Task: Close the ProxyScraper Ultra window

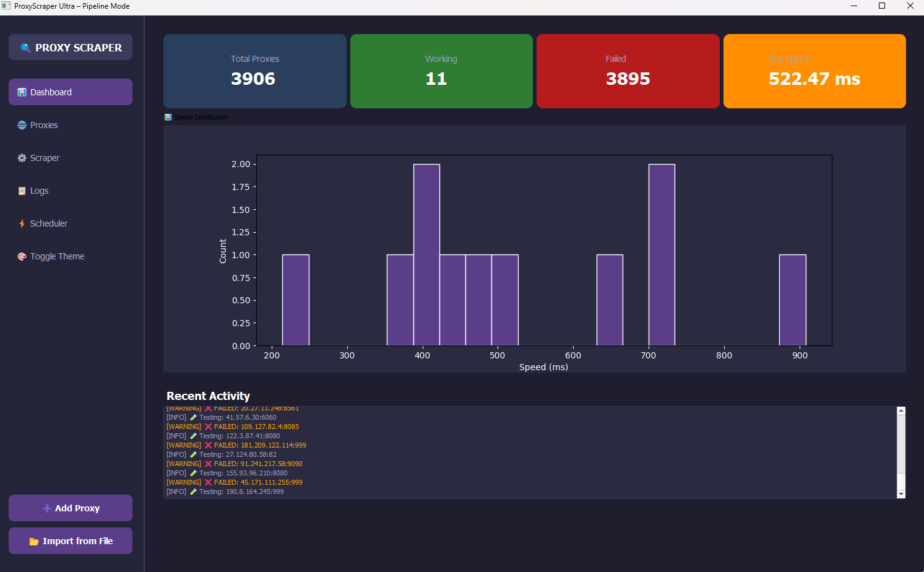Action: click(910, 6)
